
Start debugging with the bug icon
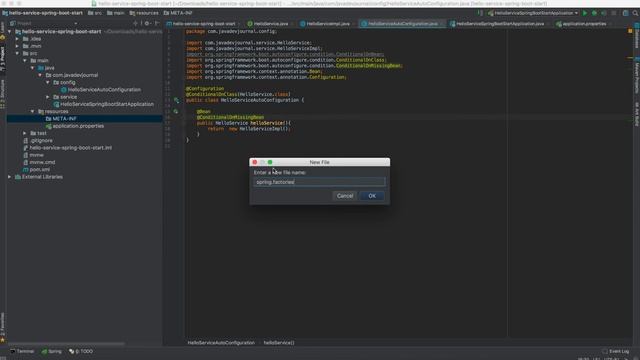(594, 13)
